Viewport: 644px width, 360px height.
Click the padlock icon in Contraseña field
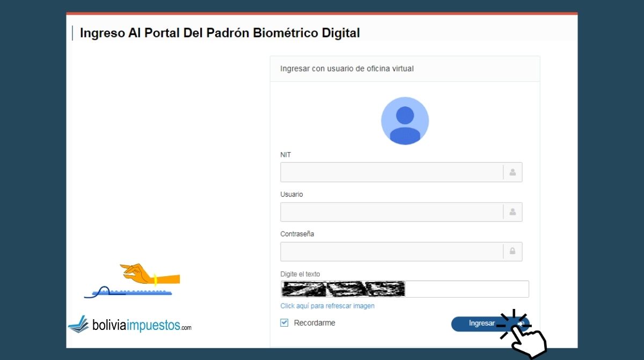coord(513,251)
